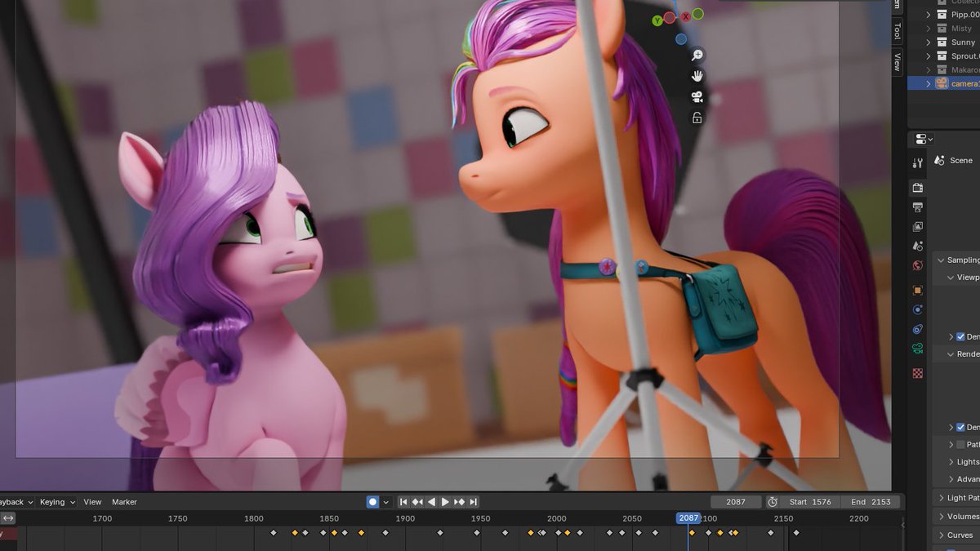Click the Scene icon in properties header
The width and height of the screenshot is (980, 551).
(x=939, y=160)
